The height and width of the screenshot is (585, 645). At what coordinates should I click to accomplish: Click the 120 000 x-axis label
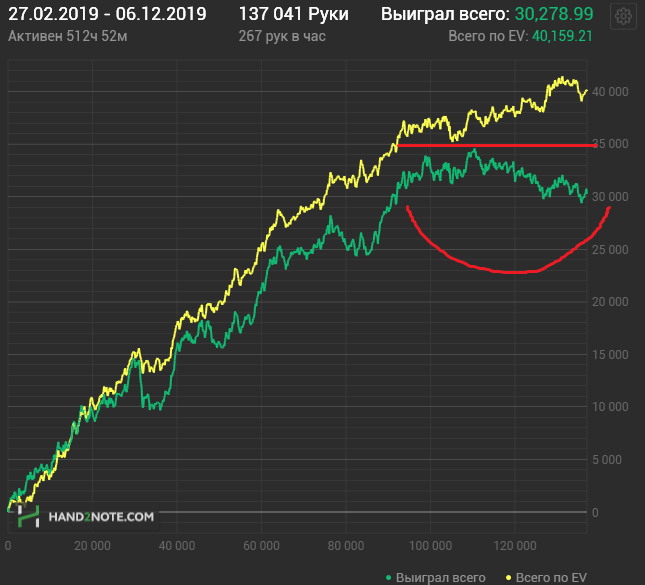(515, 546)
